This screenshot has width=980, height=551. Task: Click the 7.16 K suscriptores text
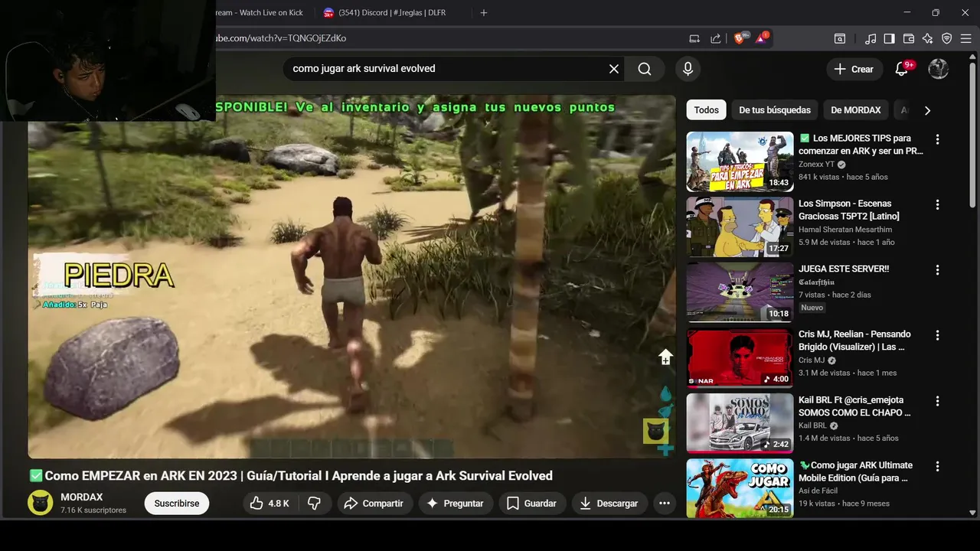click(93, 510)
